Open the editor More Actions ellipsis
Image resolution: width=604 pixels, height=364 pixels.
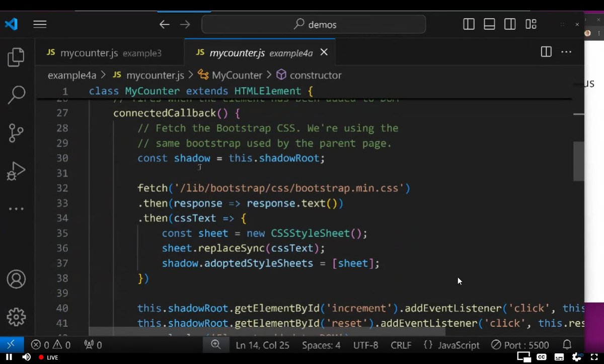(x=566, y=51)
